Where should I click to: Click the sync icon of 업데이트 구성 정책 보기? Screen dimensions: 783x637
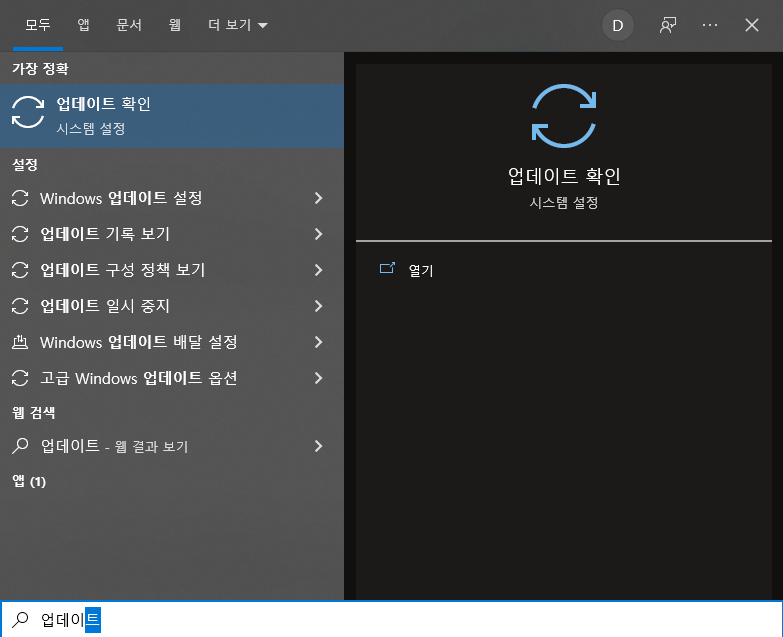[x=20, y=270]
